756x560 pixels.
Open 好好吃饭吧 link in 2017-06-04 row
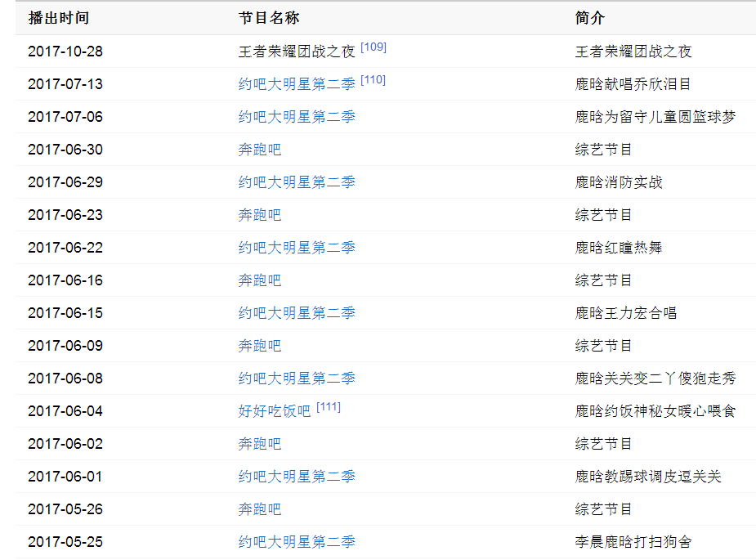[x=275, y=411]
